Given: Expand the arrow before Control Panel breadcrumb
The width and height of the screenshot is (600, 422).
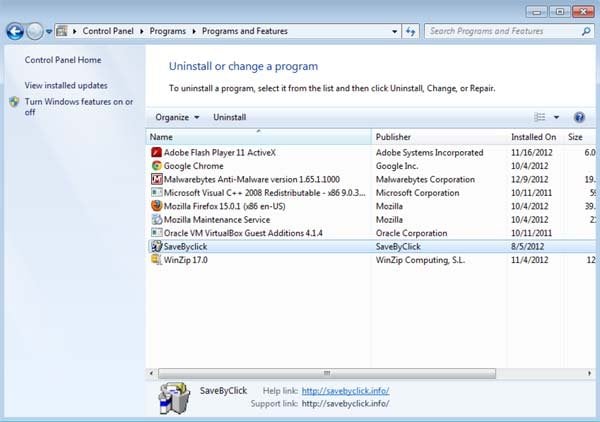Looking at the screenshot, I should point(75,31).
